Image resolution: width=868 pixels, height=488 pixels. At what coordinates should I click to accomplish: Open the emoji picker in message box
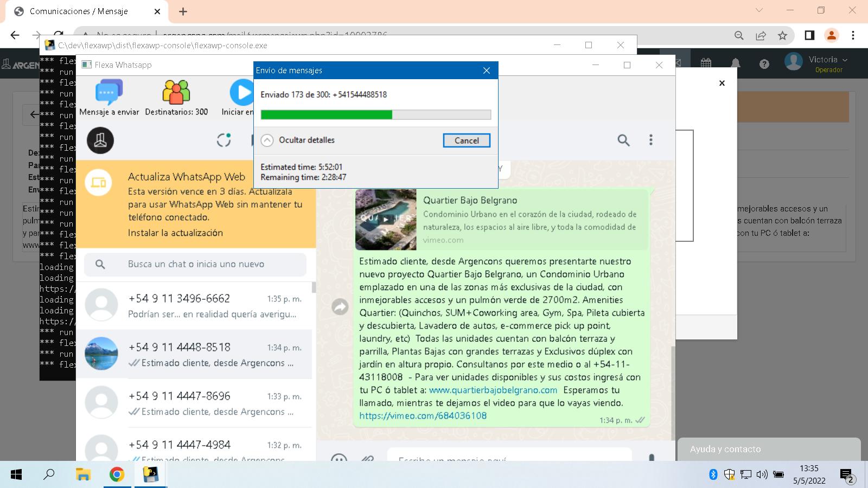(339, 457)
